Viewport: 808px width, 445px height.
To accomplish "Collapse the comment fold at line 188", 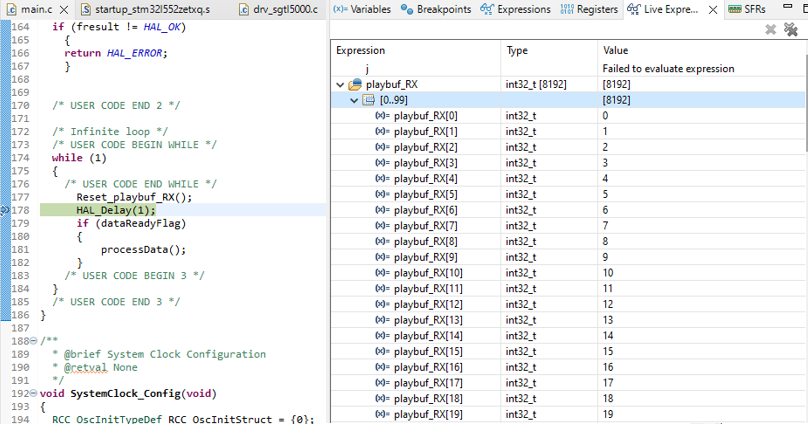I will pyautogui.click(x=33, y=340).
